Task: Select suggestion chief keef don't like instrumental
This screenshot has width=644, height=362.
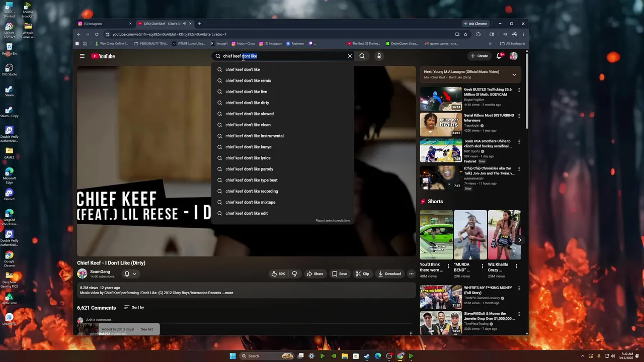Action: [x=283, y=136]
